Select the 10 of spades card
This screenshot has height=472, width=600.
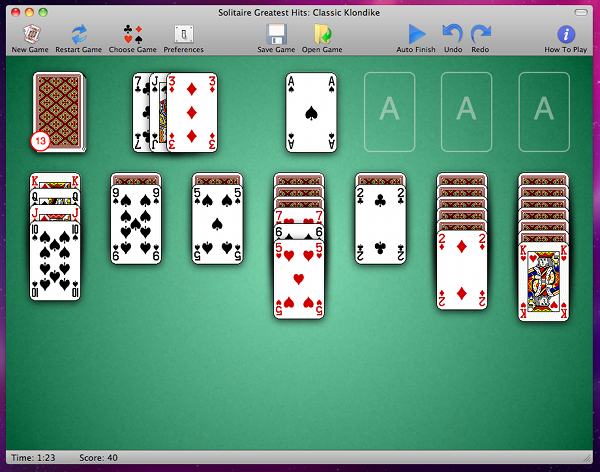(54, 262)
